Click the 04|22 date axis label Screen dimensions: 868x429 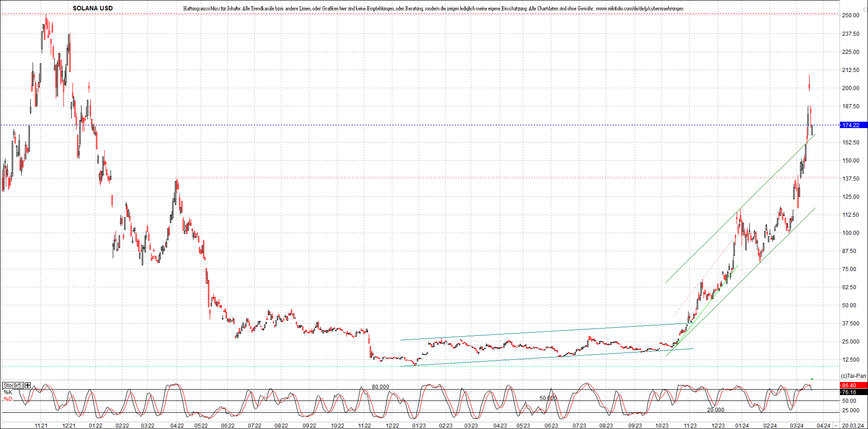coord(177,426)
